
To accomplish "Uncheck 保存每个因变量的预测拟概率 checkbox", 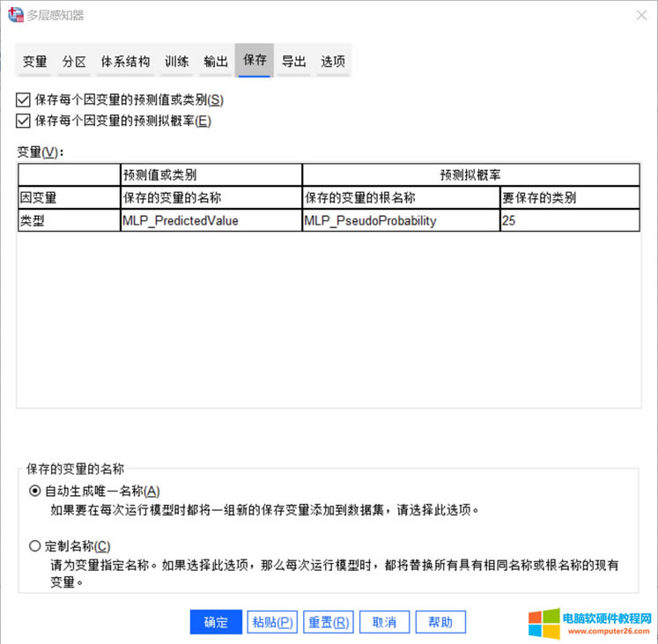I will coord(23,121).
